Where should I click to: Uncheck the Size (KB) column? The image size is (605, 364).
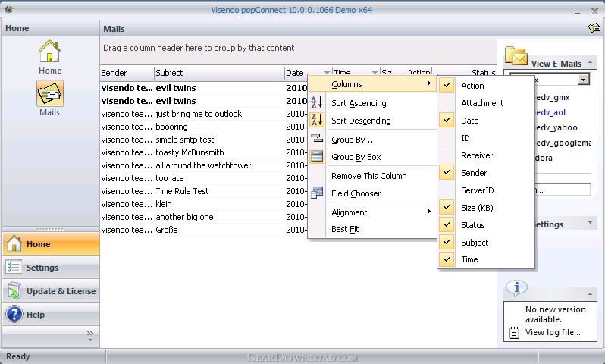pos(485,208)
